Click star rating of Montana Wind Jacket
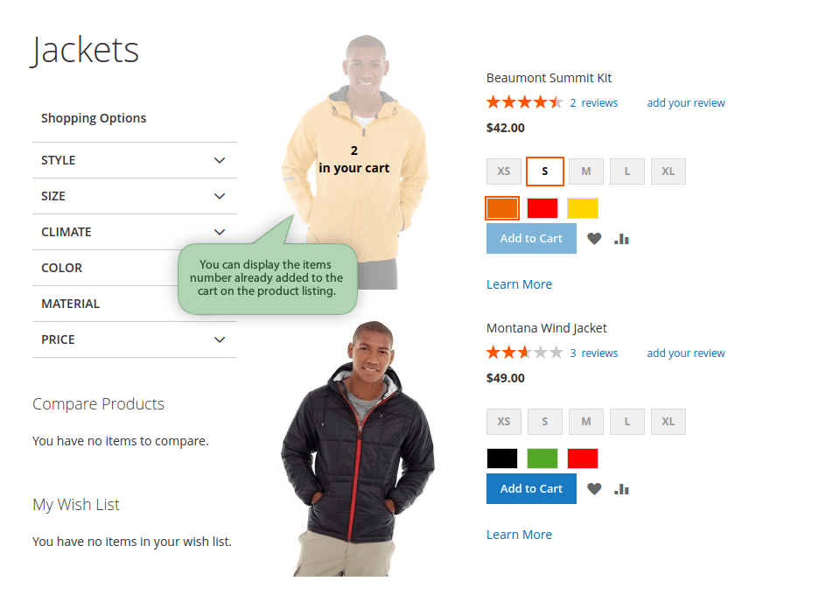The width and height of the screenshot is (840, 616). pos(524,353)
